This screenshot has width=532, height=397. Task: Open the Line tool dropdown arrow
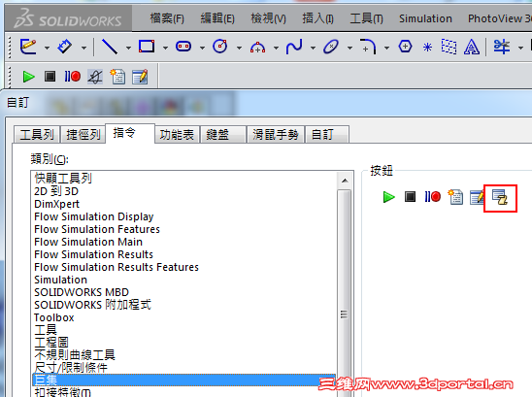128,48
